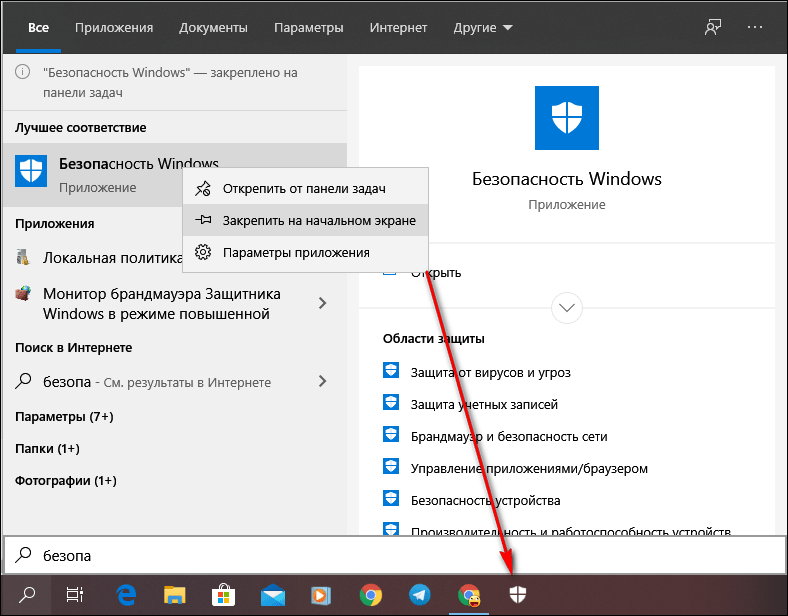Click the taskbar search magnifier button

click(27, 595)
